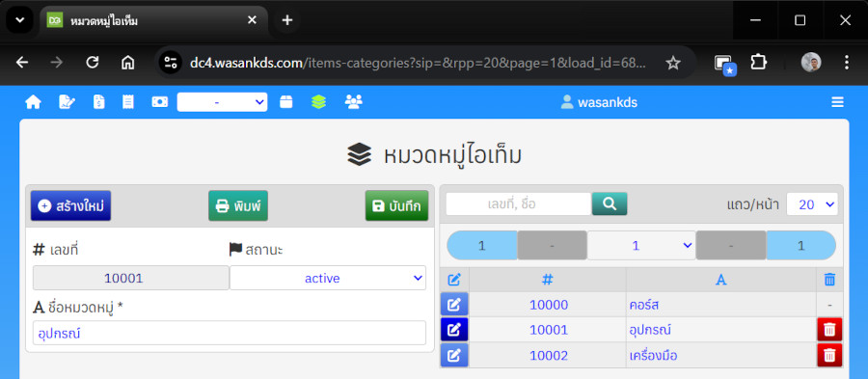Screen dimensions: 868x379
Task: Click the พิมพ์ print button
Action: (238, 205)
